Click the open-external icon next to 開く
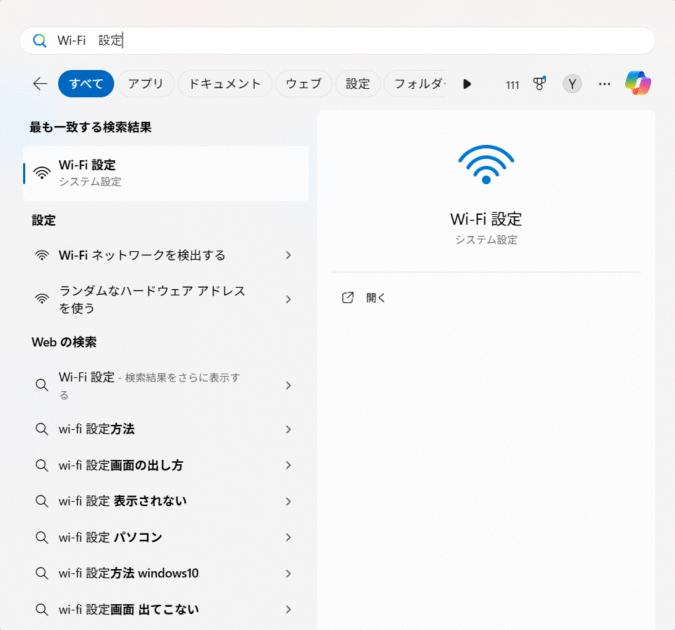675x630 pixels. tap(347, 298)
